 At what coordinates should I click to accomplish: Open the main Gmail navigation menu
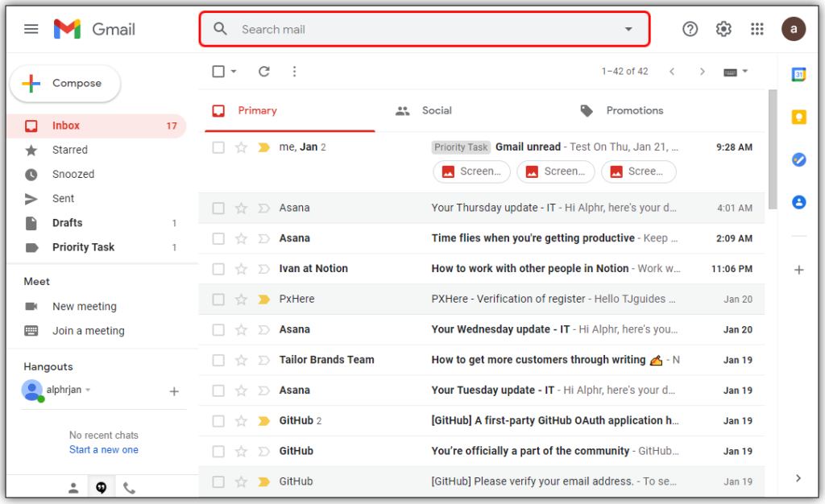click(31, 28)
